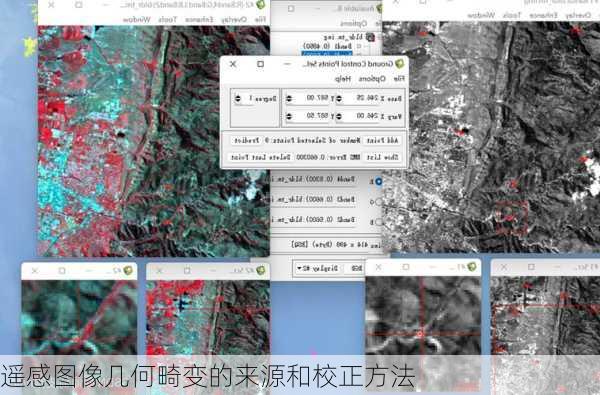Adjust the Degree spinner arrows
600x395 pixels.
(x=238, y=99)
